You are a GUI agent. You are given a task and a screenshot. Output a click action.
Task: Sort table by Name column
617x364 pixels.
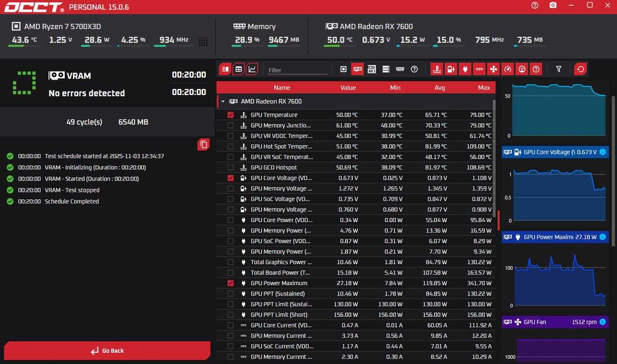tap(282, 88)
